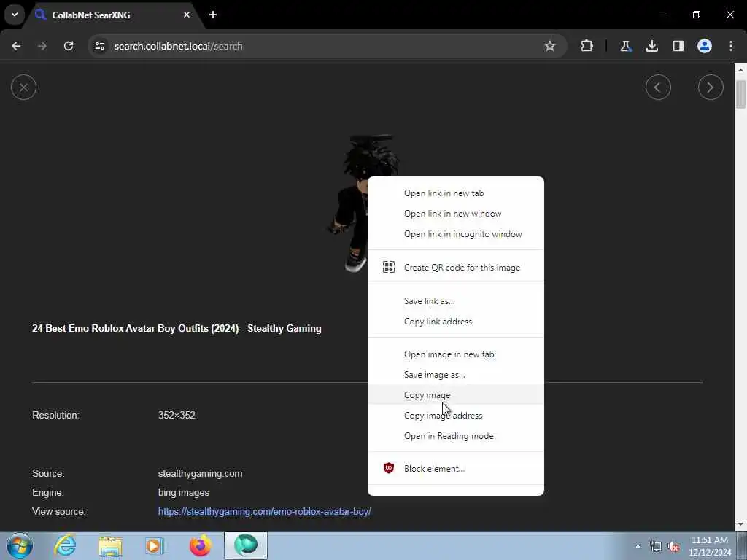747x560 pixels.
Task: Launch Firefox from taskbar
Action: click(x=201, y=545)
